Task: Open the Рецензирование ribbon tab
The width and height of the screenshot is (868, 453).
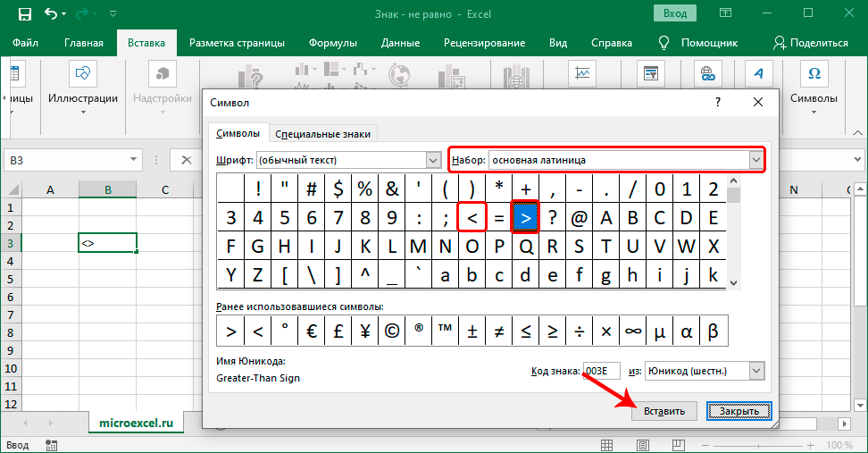Action: 484,43
